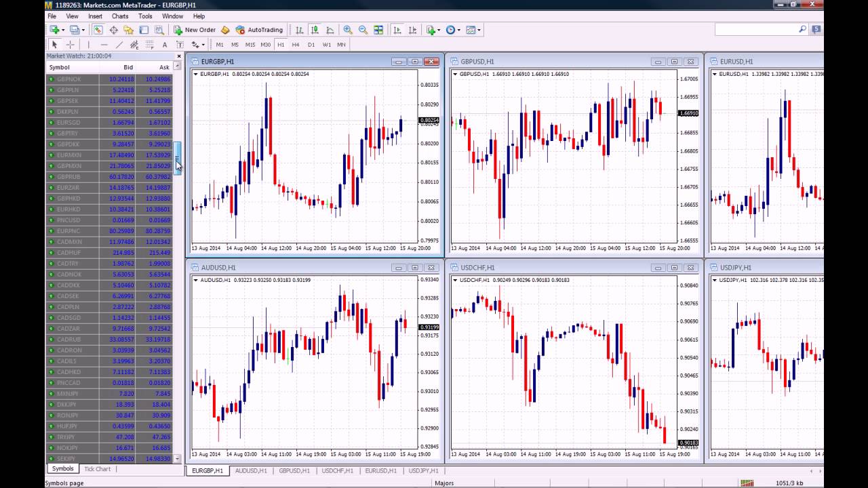
Task: Select the Arrows objects tool
Action: coord(195,45)
